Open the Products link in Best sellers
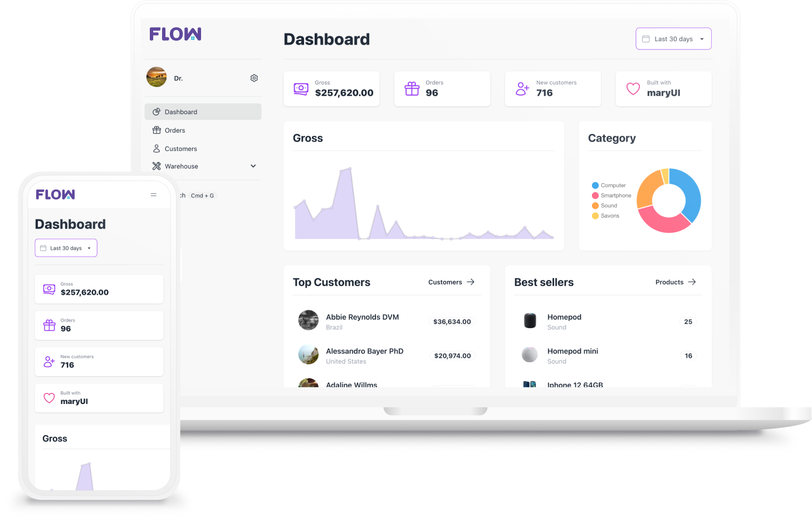 [x=675, y=283]
